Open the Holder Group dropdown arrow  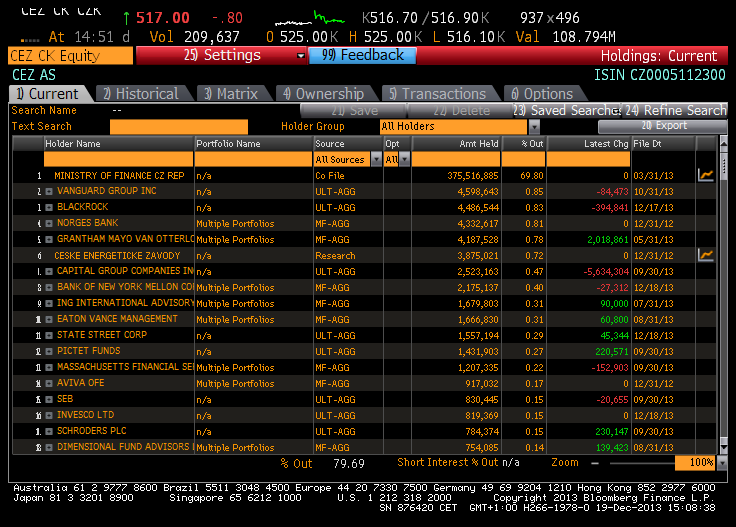(534, 127)
